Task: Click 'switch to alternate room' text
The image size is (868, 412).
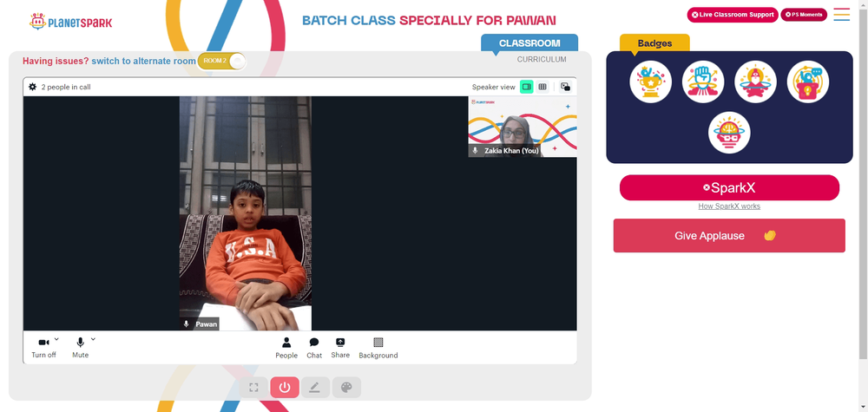Action: pos(143,61)
